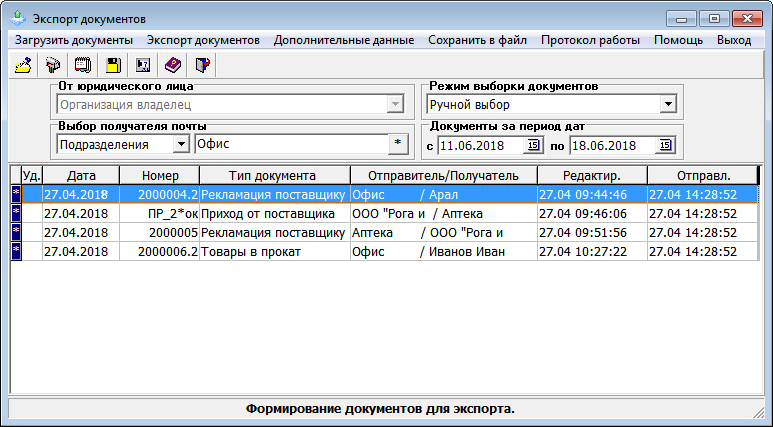Screen dimensions: 773x427
Task: Click the number cell 2000004.2
Action: [x=160, y=194]
